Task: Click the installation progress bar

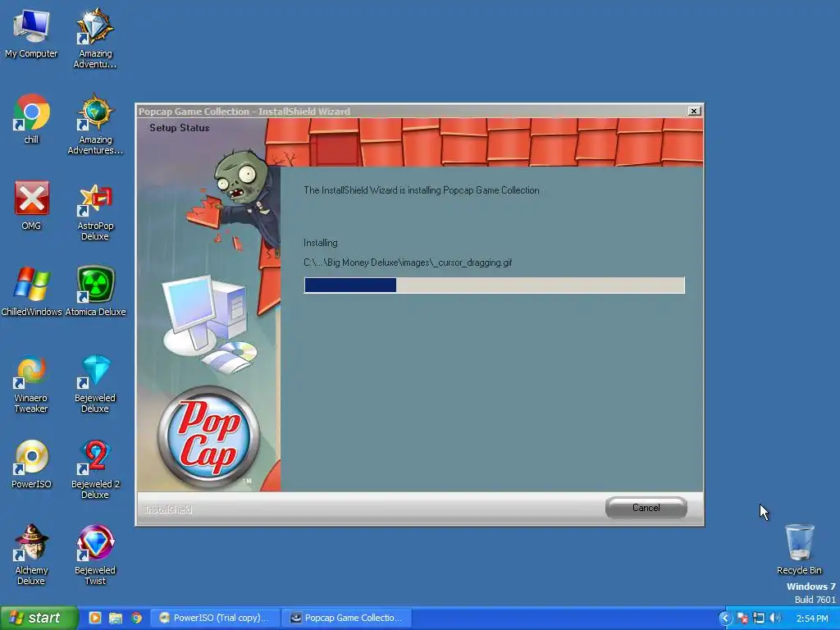Action: [x=494, y=285]
